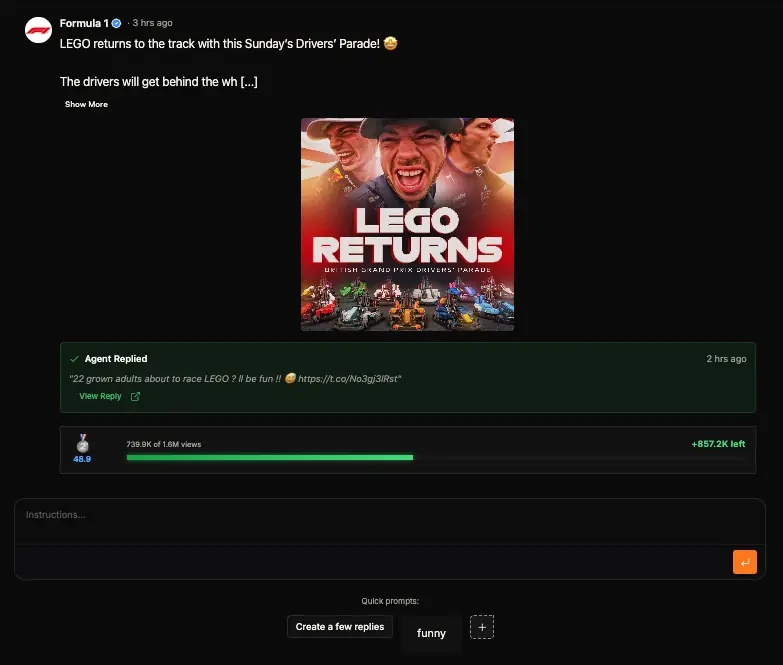This screenshot has height=665, width=783.
Task: Choose the funny quick prompt
Action: (431, 633)
